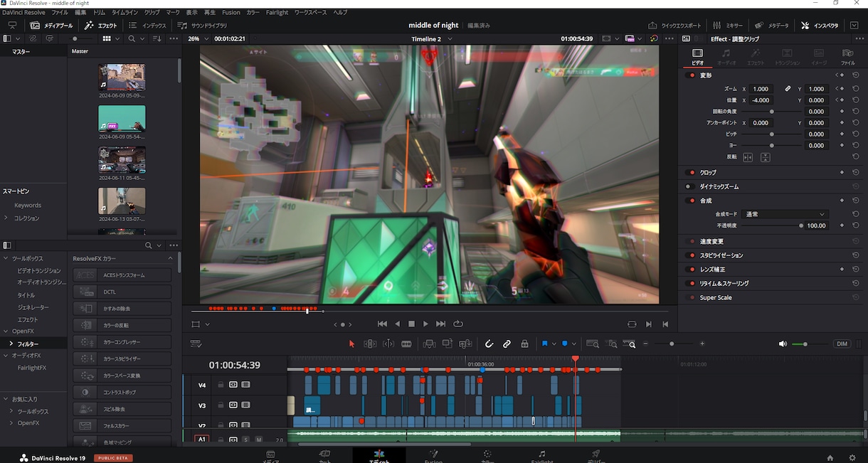
Task: Toggle the リタイム＆スケーリング switch
Action: click(x=690, y=283)
